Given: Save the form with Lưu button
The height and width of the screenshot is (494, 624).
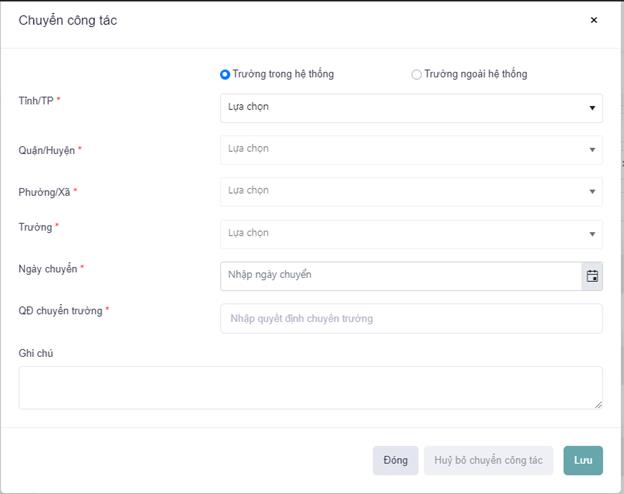Looking at the screenshot, I should 583,460.
